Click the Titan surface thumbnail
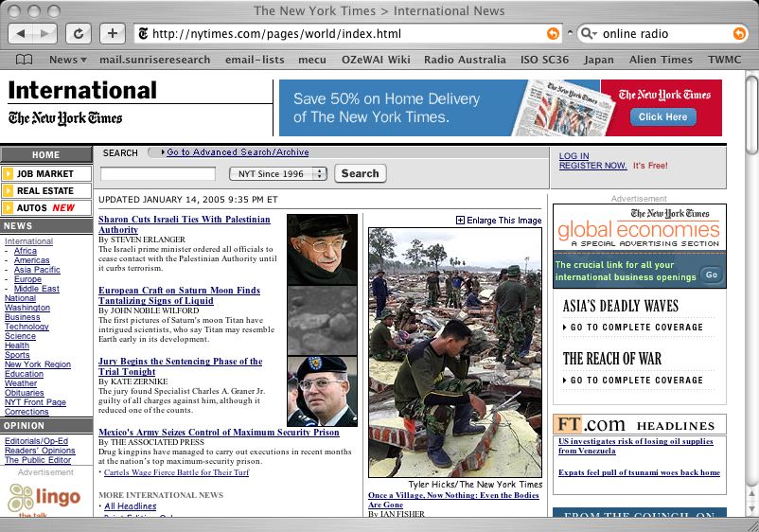Viewport: 759px width, 532px height. [x=323, y=321]
